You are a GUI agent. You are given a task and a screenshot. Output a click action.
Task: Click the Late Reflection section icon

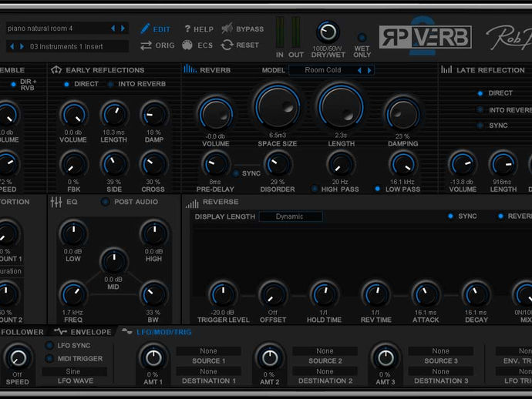point(446,69)
